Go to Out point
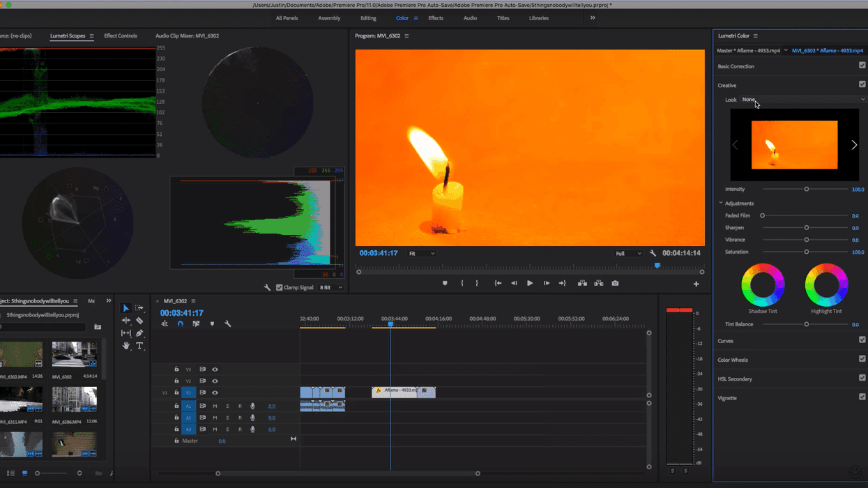 click(x=562, y=284)
